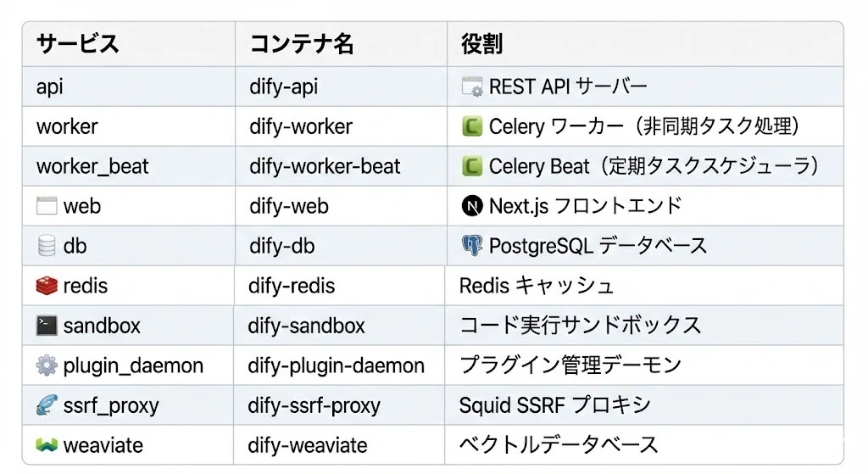Click the Squid icon beside ssrf_proxy
The width and height of the screenshot is (868, 474).
pyautogui.click(x=47, y=405)
